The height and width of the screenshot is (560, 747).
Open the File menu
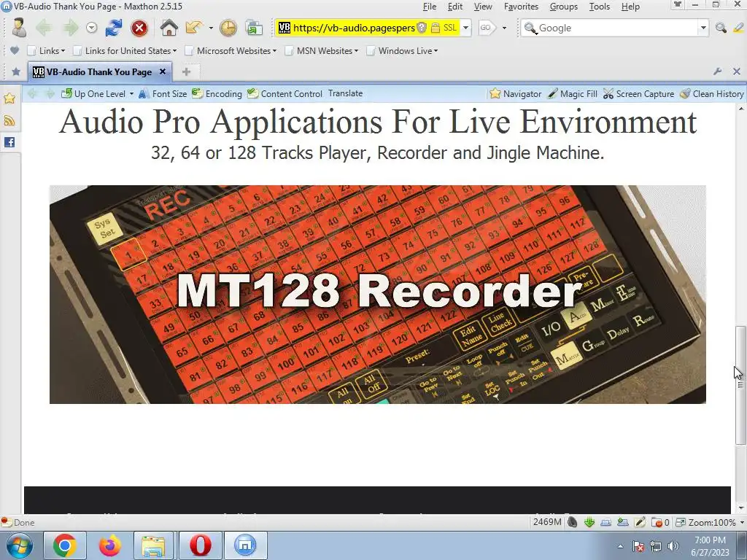click(x=429, y=7)
